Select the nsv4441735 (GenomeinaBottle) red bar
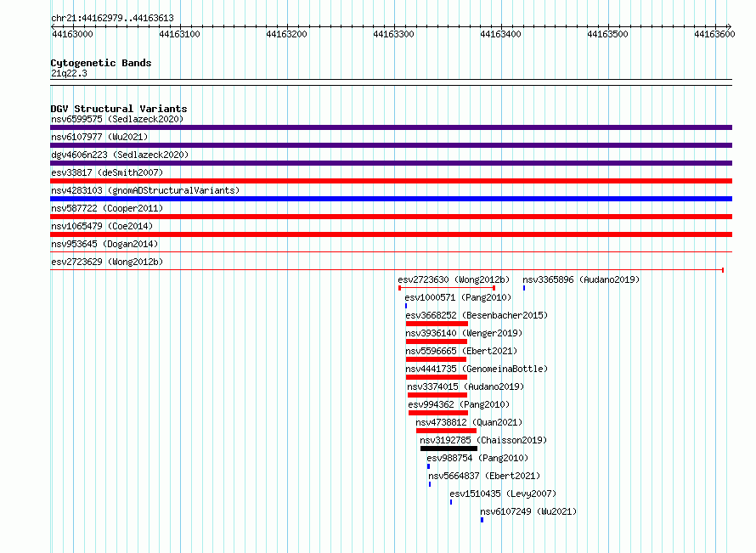756x553 pixels. click(437, 377)
